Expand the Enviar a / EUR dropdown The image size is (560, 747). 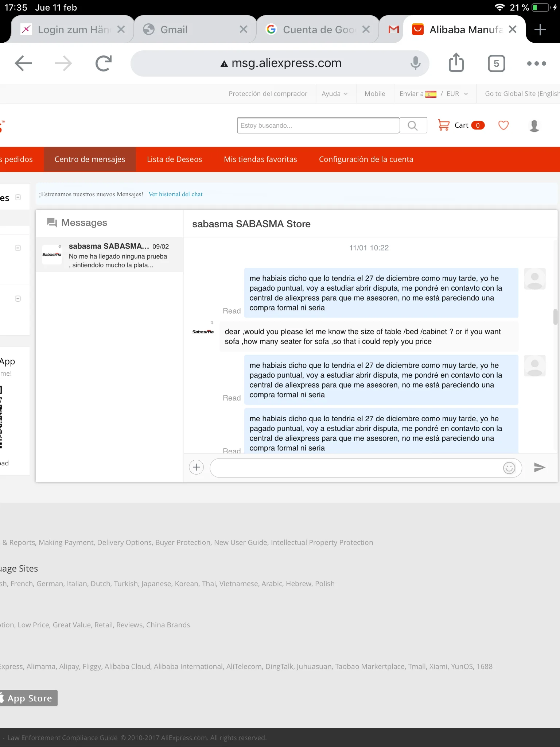(434, 94)
